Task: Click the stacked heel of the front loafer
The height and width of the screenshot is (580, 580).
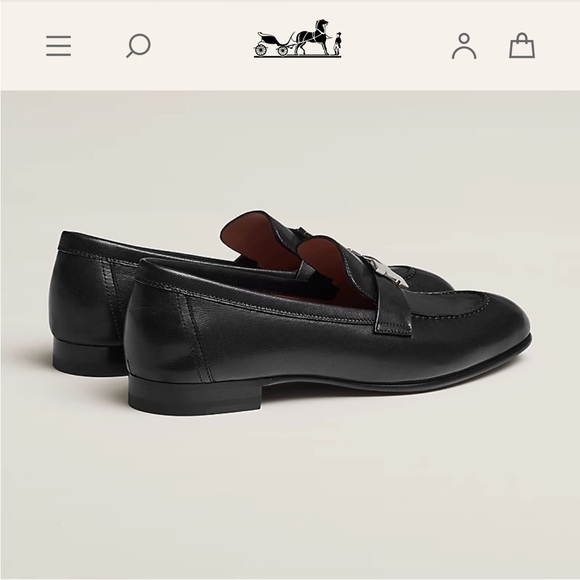Action: 195,393
